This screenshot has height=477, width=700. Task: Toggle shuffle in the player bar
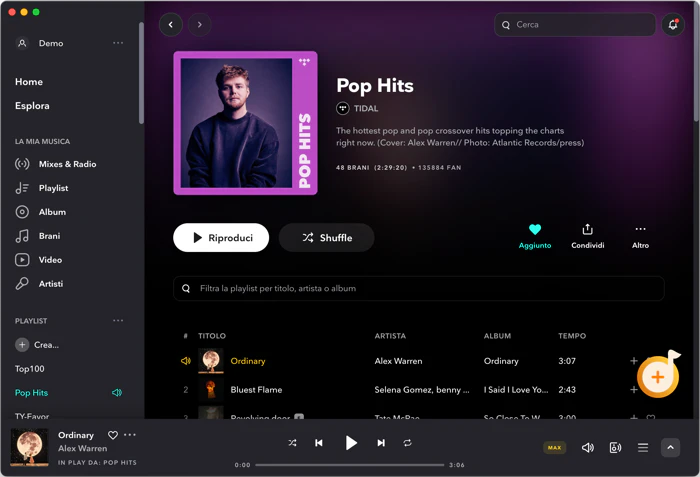point(292,443)
